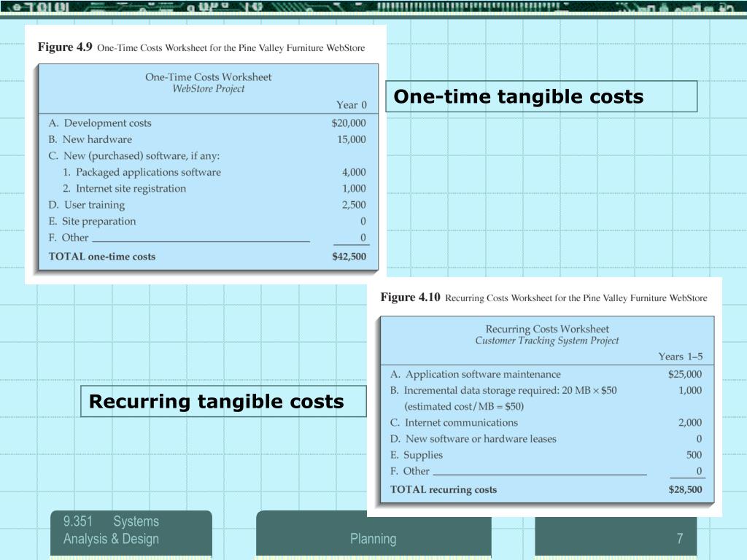
Task: Select the incremental data storage "1,000" value
Action: click(690, 391)
